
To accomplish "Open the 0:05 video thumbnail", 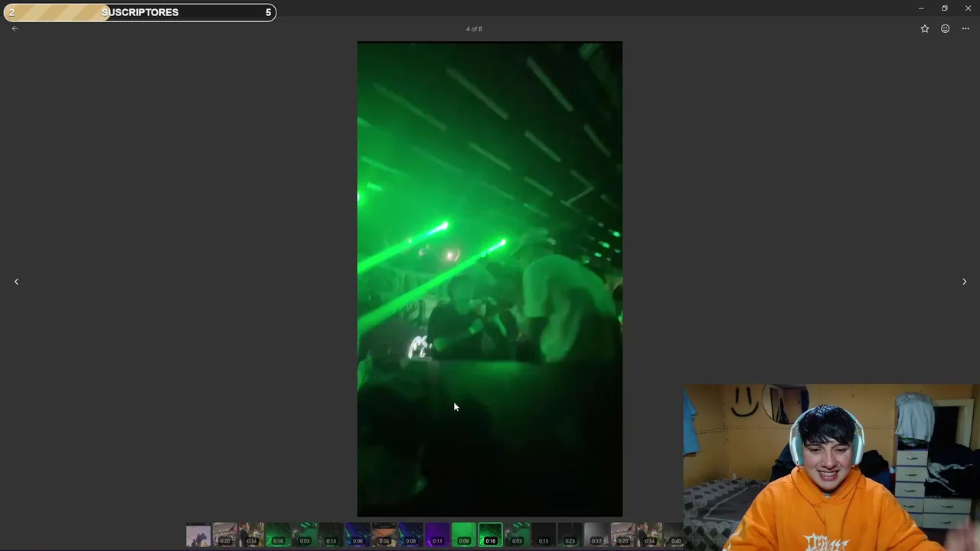I will click(x=384, y=535).
